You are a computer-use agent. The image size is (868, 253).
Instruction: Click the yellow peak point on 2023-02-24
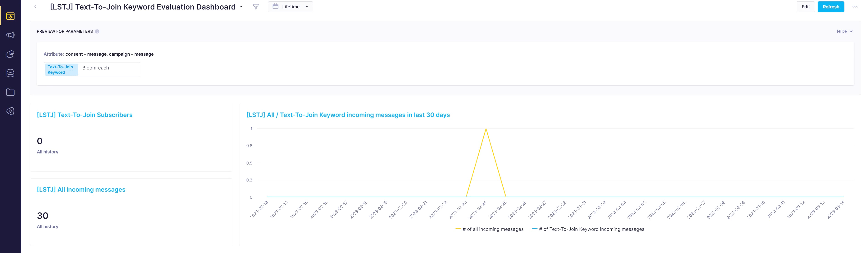click(486, 129)
